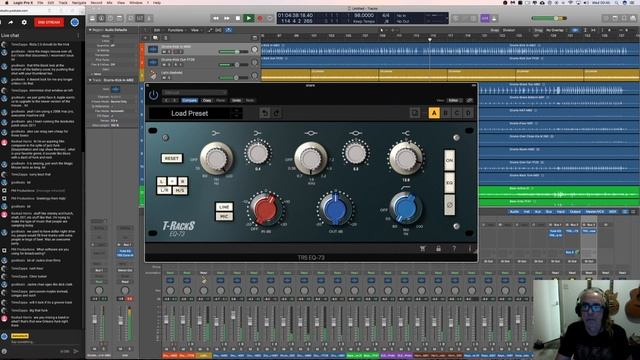Viewport: 640px width, 360px height.
Task: Click the plugin undo arrow icon
Action: click(x=265, y=113)
